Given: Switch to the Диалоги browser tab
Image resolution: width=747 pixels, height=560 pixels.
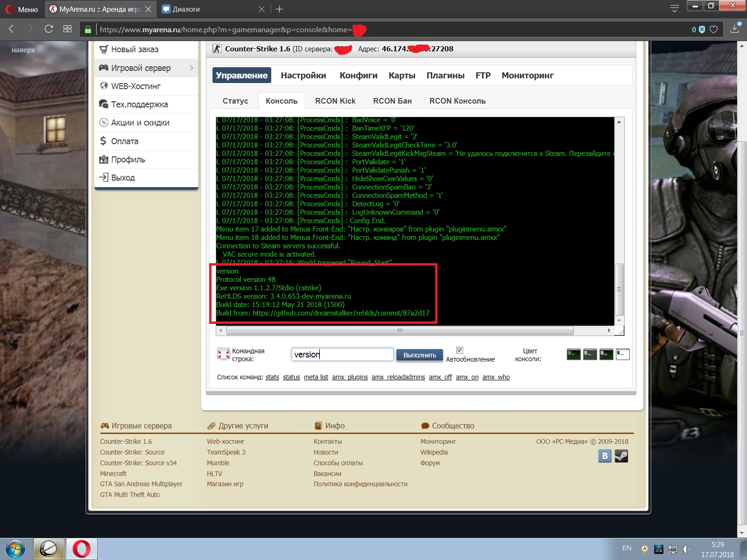Looking at the screenshot, I should 212,9.
